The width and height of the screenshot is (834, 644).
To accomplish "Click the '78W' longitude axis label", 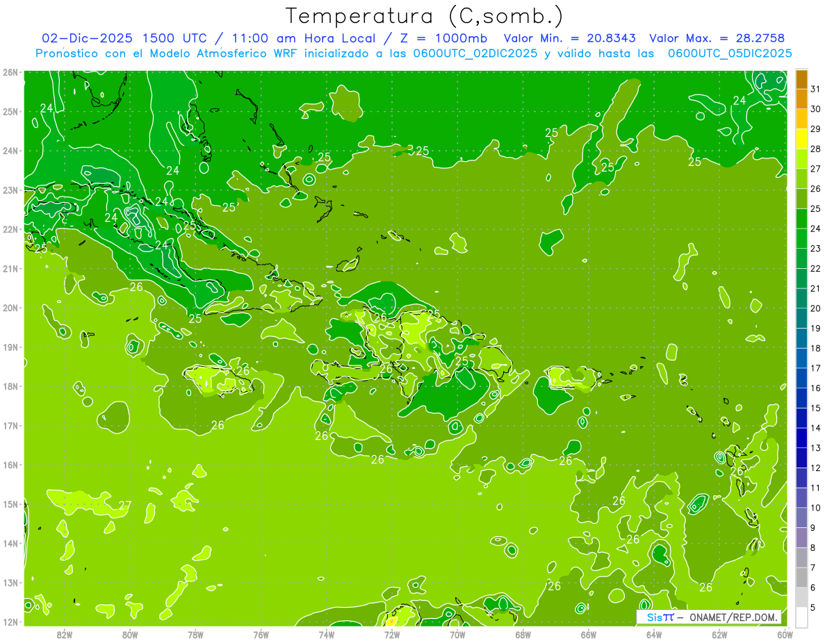I will 195,634.
